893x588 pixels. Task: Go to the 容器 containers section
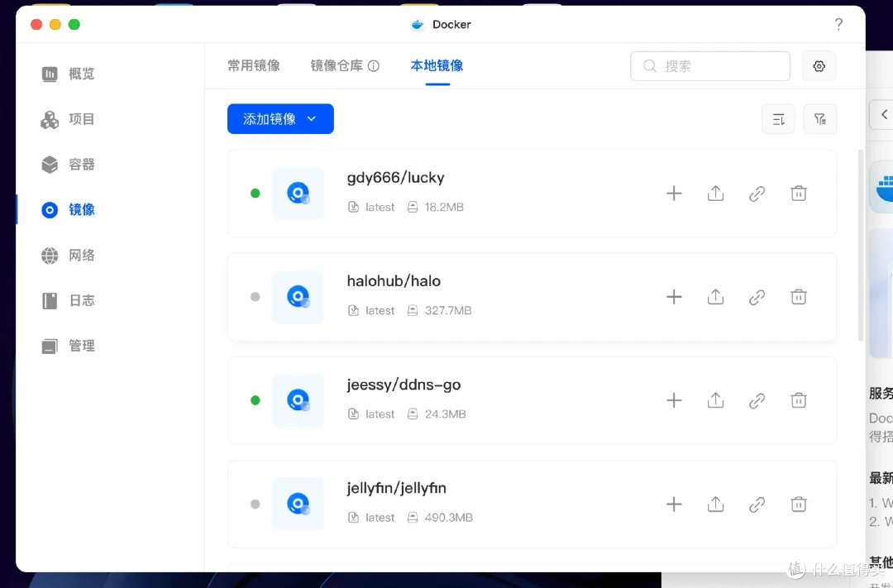point(68,165)
